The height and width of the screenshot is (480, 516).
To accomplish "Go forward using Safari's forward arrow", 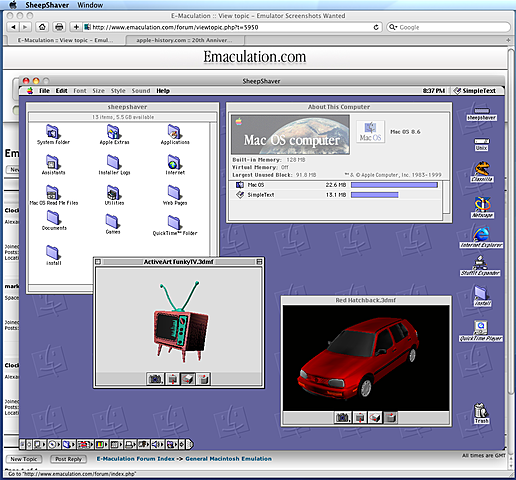I will coord(24,27).
